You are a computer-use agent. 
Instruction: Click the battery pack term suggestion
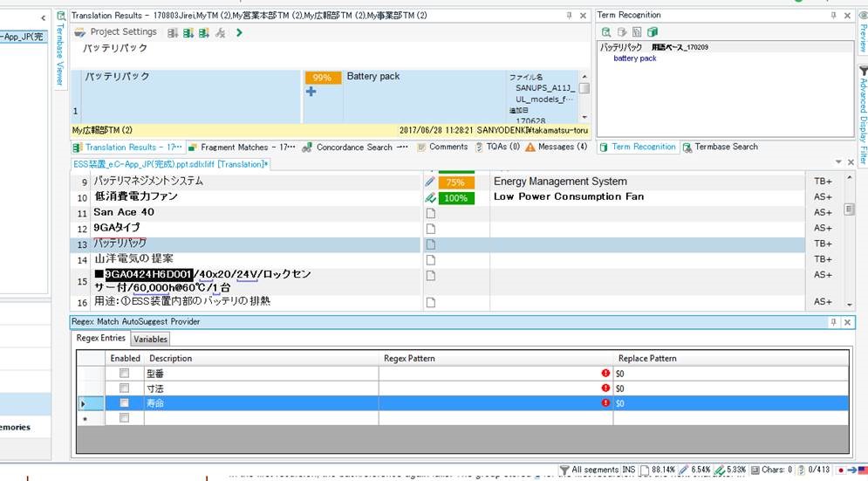pyautogui.click(x=635, y=58)
